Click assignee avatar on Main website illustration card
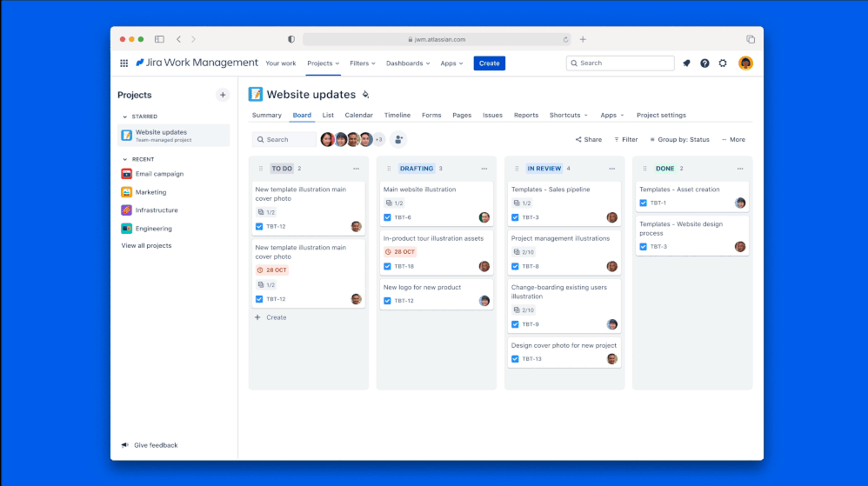 [484, 217]
